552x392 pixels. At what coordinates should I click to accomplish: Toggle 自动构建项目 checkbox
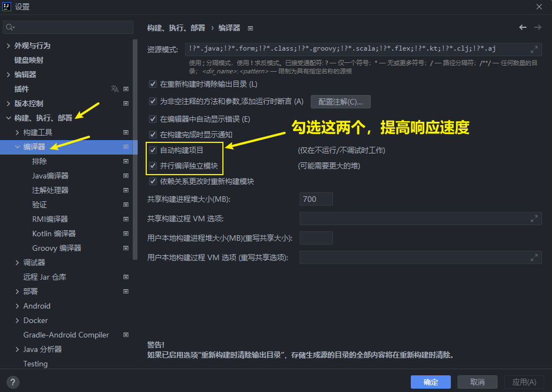pyautogui.click(x=153, y=151)
